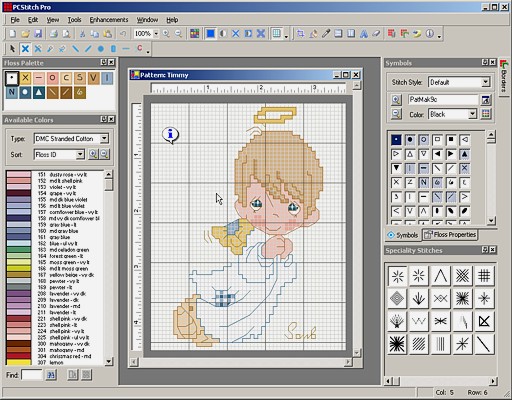Click the Copy icon in toolbar
This screenshot has width=512, height=400.
coord(95,34)
